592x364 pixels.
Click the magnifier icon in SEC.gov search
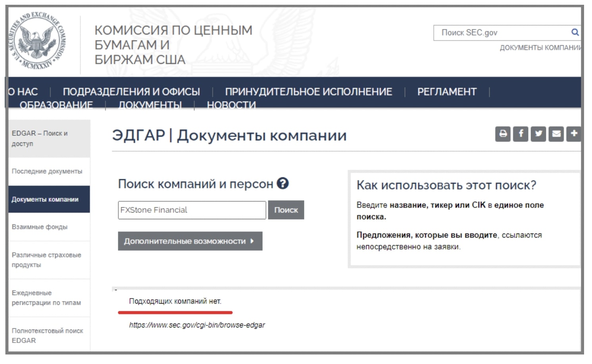click(575, 33)
